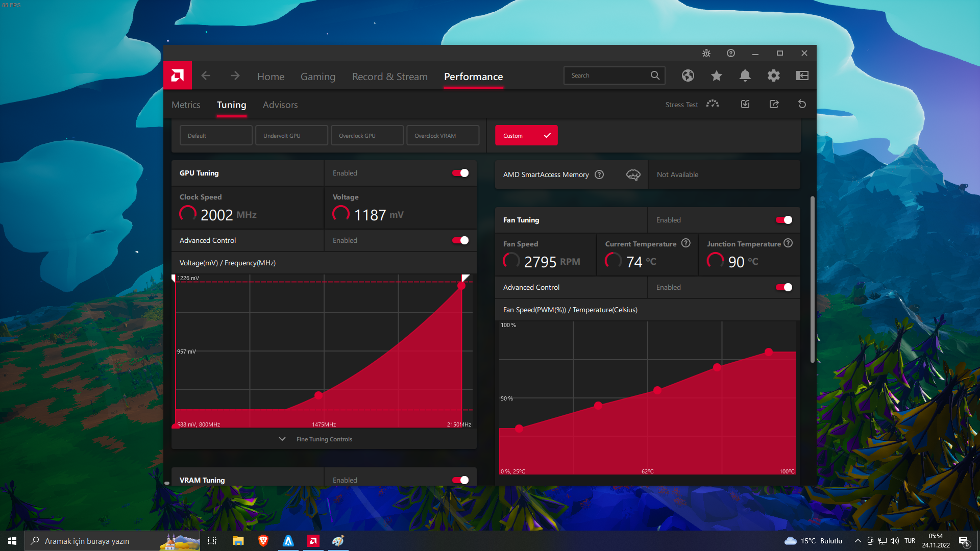Expand Fine Tuning Controls chevron

click(282, 439)
